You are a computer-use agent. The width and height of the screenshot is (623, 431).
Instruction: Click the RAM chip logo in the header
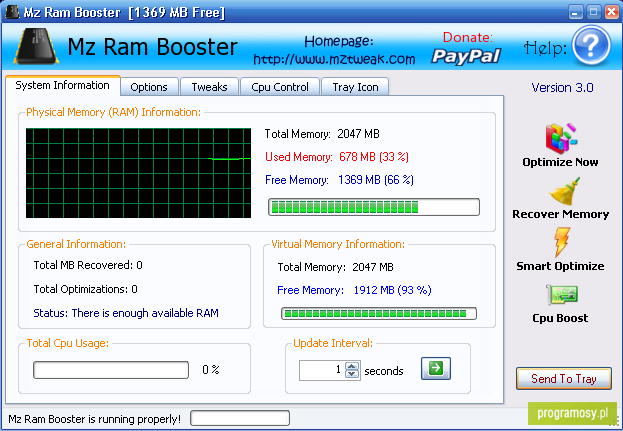pyautogui.click(x=36, y=46)
